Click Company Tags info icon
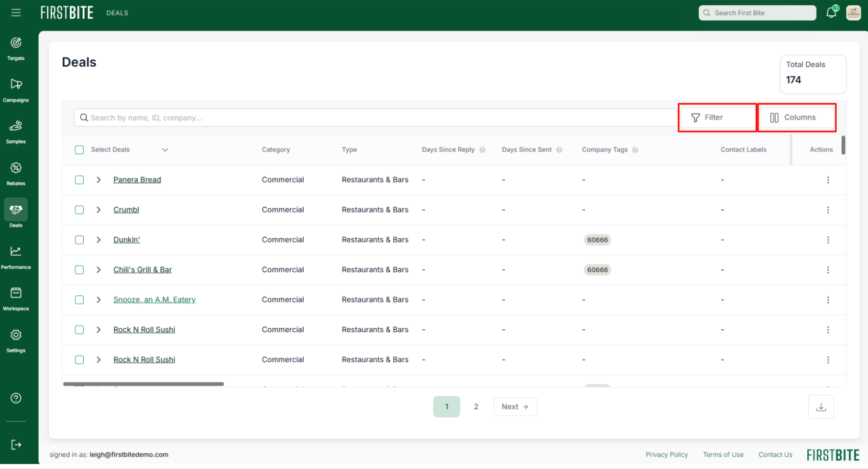 (635, 150)
